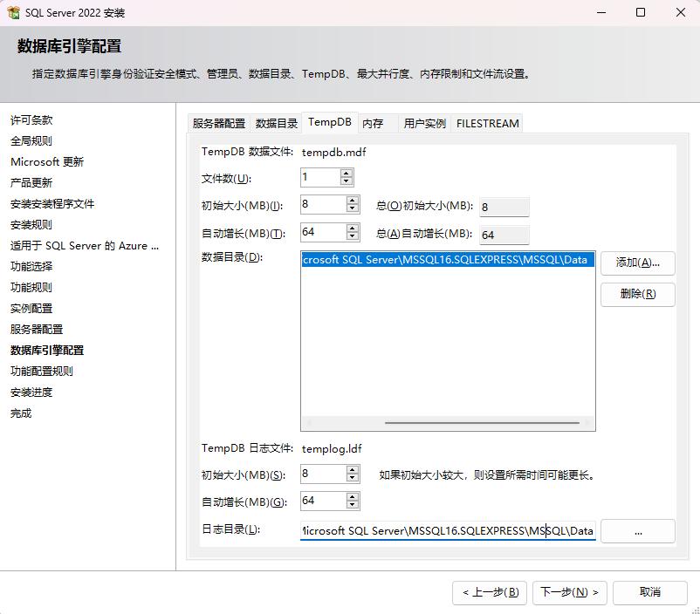Increase the 文件数 value with up arrow

point(347,174)
